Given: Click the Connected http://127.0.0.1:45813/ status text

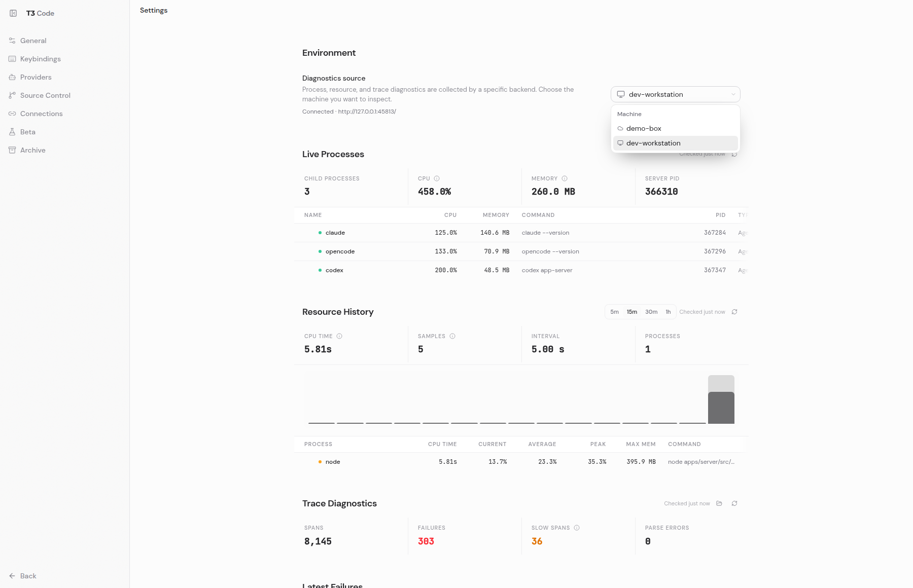Looking at the screenshot, I should click(x=349, y=112).
